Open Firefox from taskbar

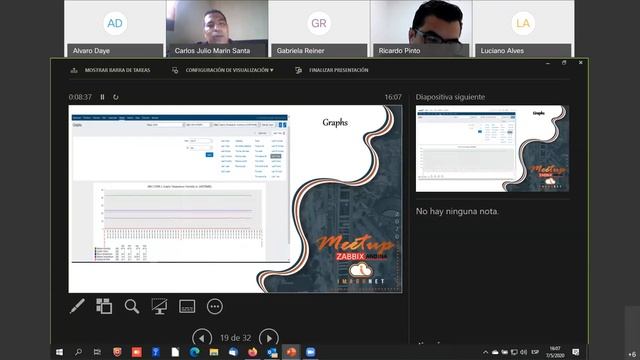[x=253, y=352]
